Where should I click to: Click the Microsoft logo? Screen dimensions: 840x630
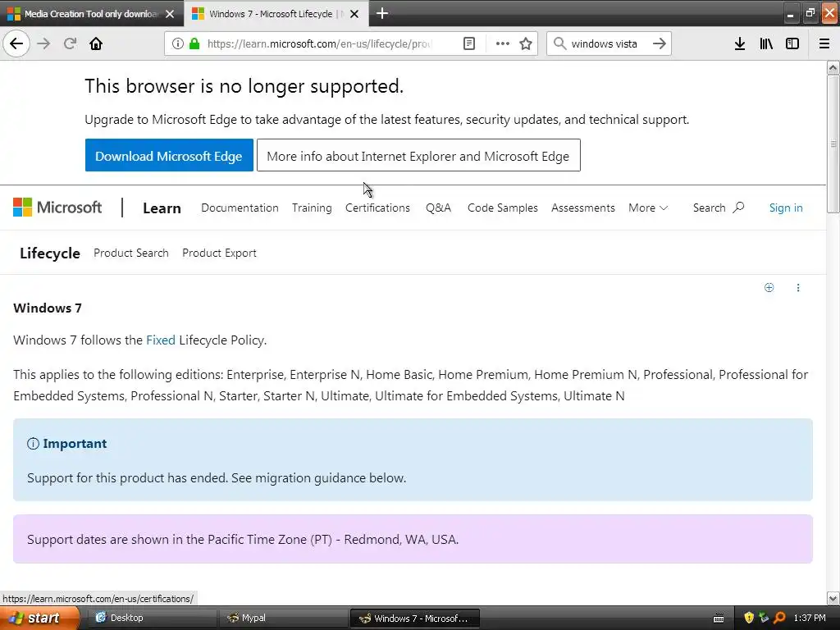coord(57,208)
